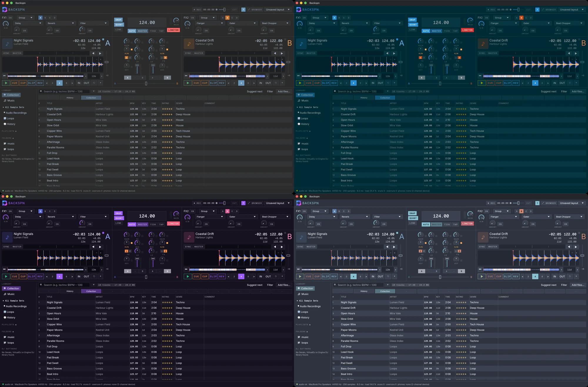Open Delay effect dropdown in top-left window

click(28, 23)
